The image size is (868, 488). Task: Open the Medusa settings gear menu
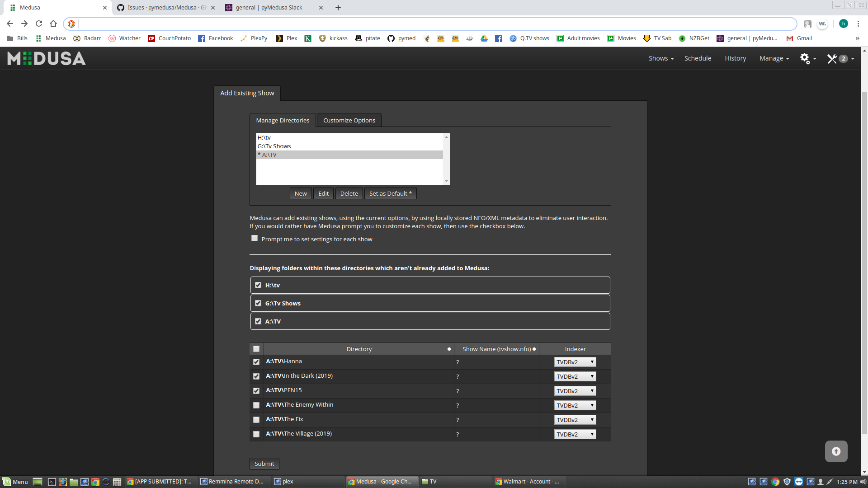[x=805, y=58]
